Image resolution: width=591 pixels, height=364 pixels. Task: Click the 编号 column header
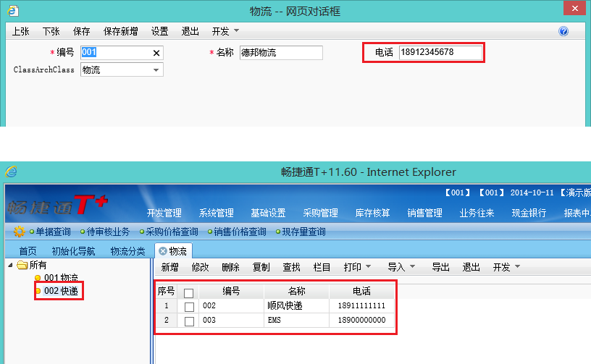[232, 291]
